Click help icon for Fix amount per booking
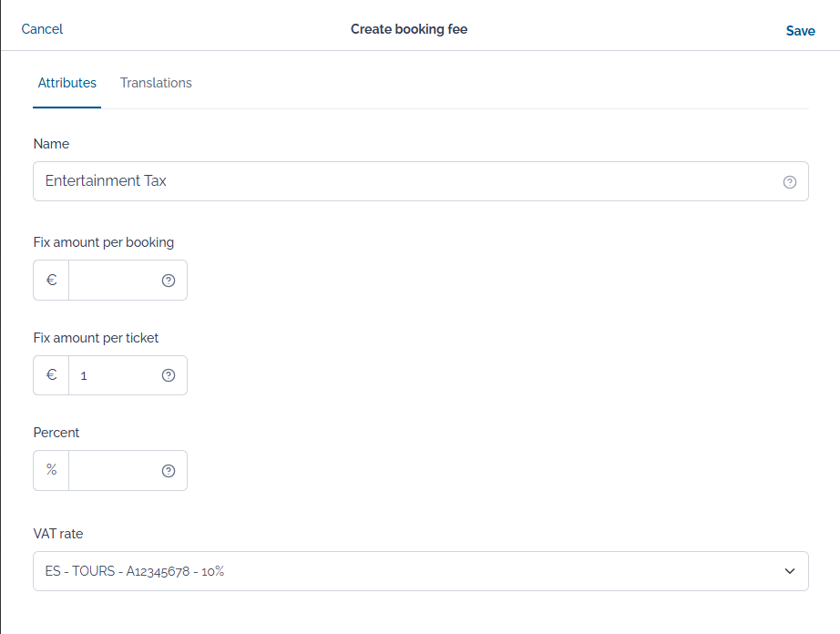840x634 pixels. (169, 281)
